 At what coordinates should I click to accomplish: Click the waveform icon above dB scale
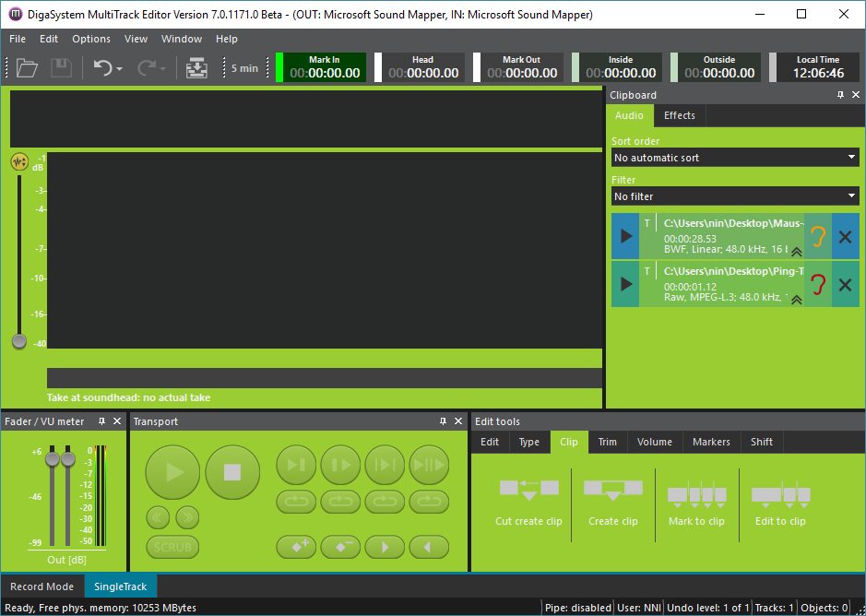pyautogui.click(x=19, y=162)
